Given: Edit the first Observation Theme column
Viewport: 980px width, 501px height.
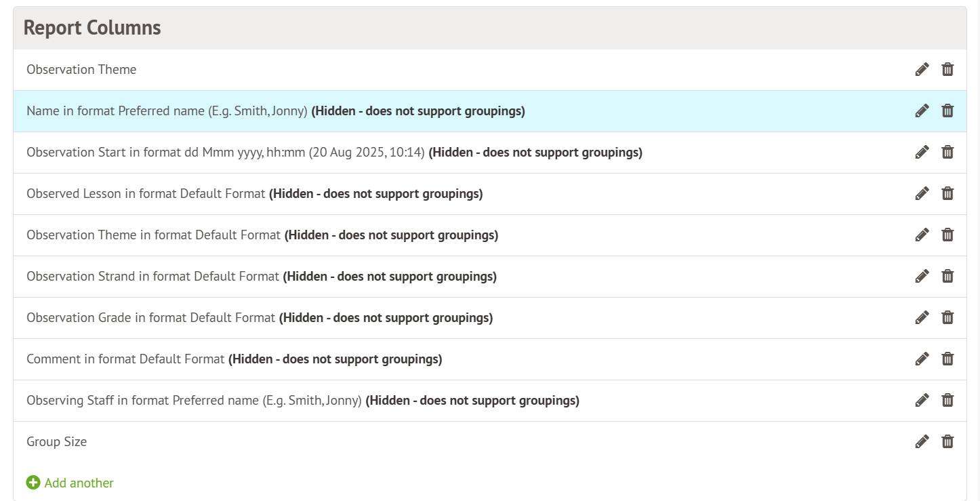Looking at the screenshot, I should tap(922, 69).
